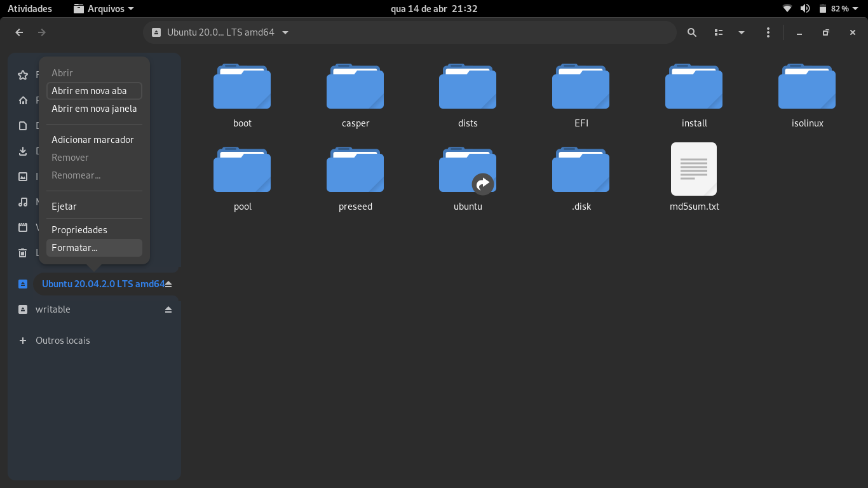The image size is (868, 488).
Task: Open the clock showing qua 14 de abr
Action: (x=433, y=9)
